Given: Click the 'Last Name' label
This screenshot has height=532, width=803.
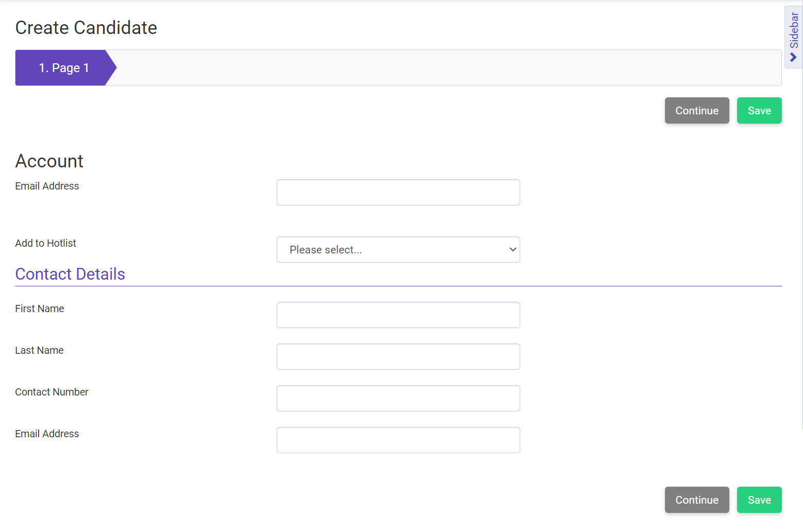Looking at the screenshot, I should 39,350.
